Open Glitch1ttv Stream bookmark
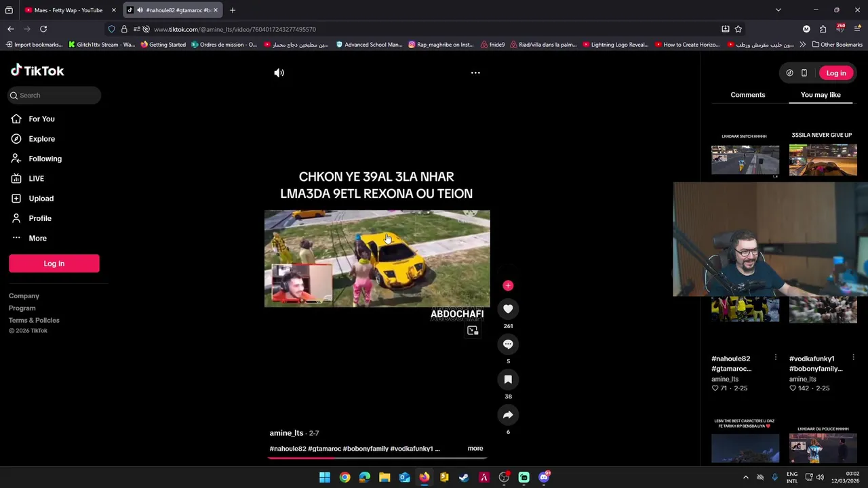 click(102, 45)
